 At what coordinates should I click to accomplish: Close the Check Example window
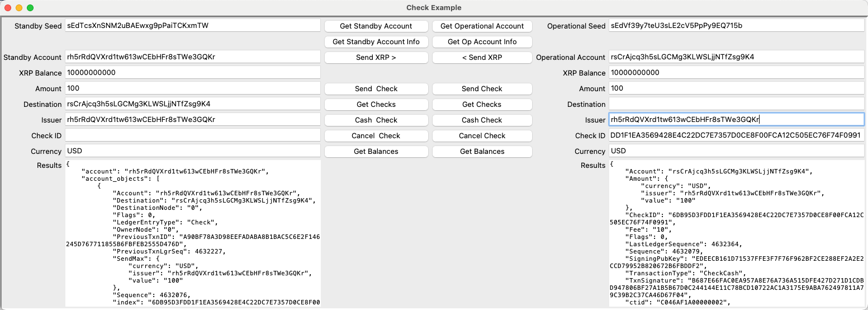(7, 8)
